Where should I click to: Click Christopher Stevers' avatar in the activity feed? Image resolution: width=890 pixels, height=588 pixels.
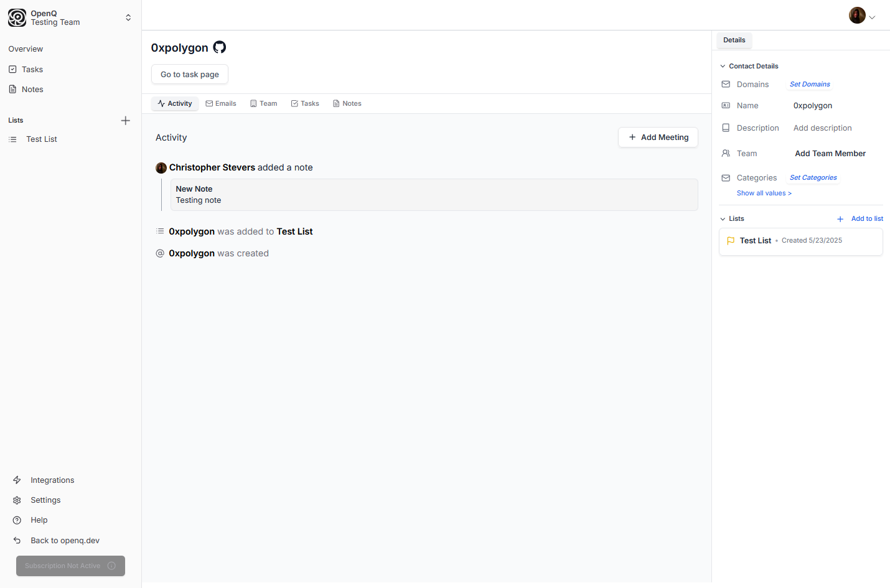pyautogui.click(x=161, y=167)
